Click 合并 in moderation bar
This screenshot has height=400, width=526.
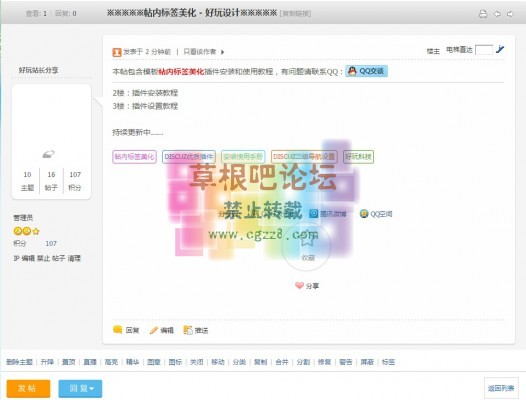tap(282, 362)
